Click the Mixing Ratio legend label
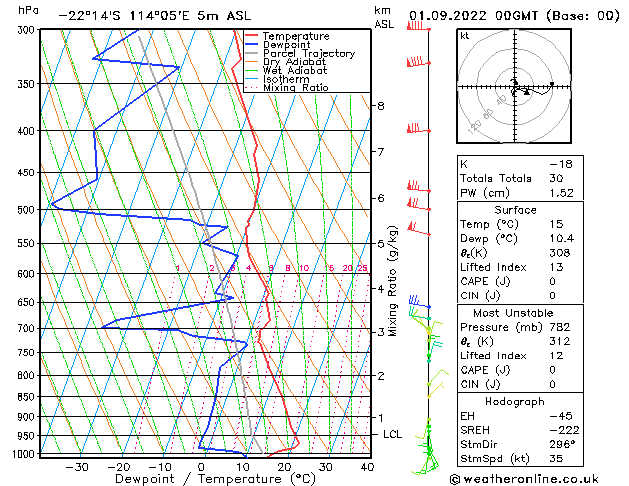Image resolution: width=629 pixels, height=486 pixels. click(296, 87)
